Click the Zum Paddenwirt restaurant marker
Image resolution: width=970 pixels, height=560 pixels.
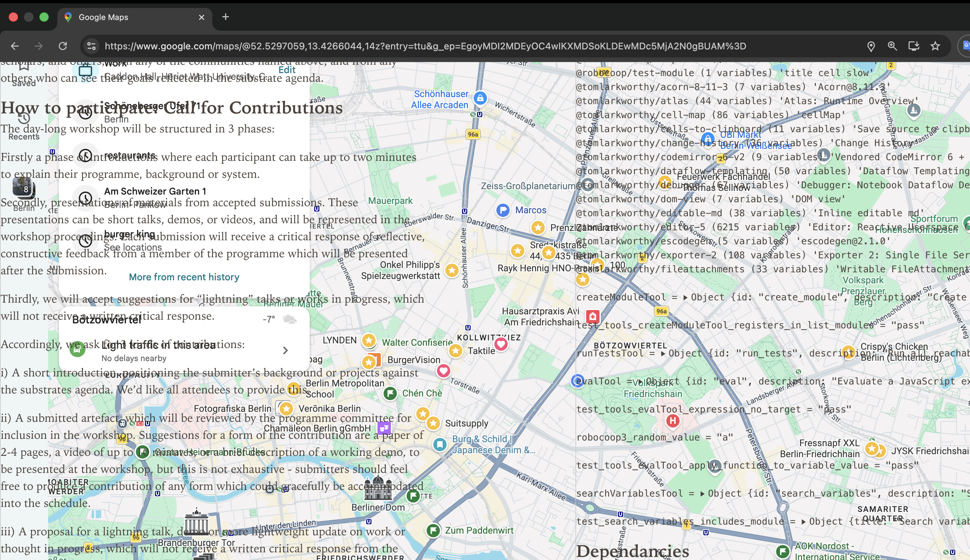tap(433, 530)
